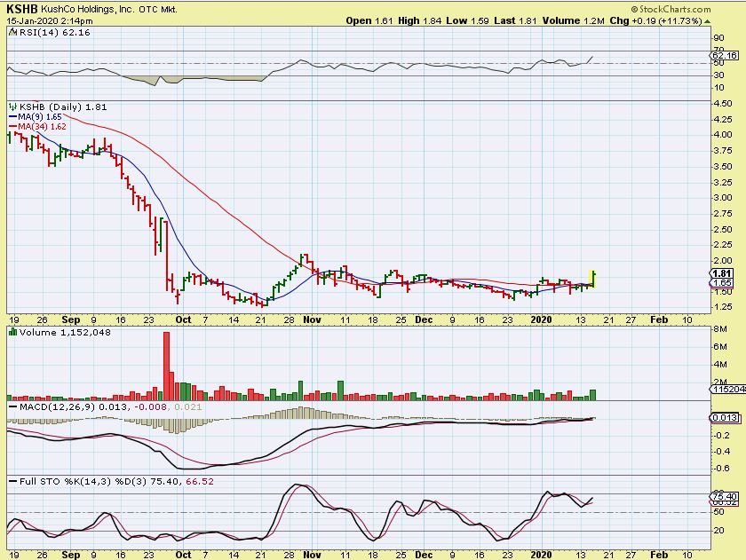This screenshot has height=560, width=746.
Task: Click the Feb label on the bottom date axis
Action: pos(659,555)
